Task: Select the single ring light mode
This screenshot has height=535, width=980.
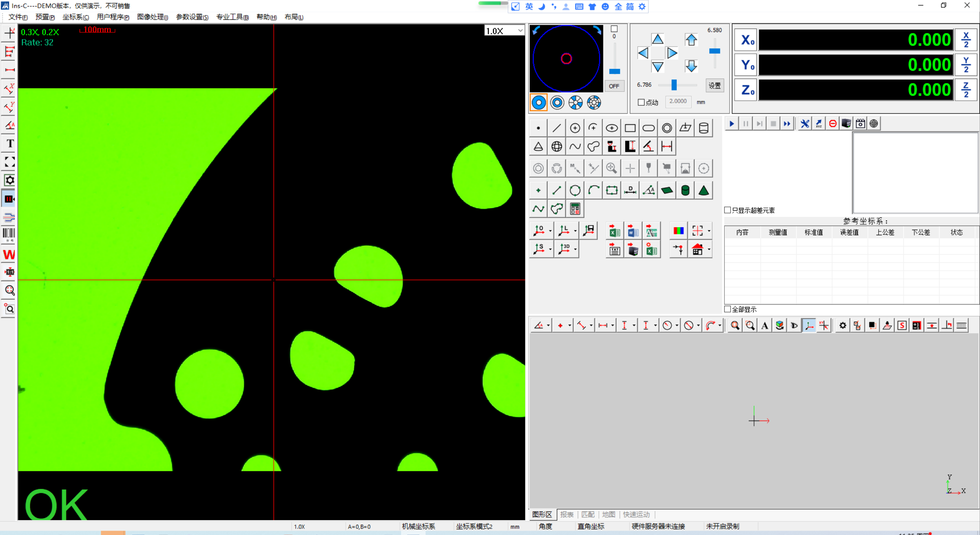Action: pyautogui.click(x=539, y=102)
